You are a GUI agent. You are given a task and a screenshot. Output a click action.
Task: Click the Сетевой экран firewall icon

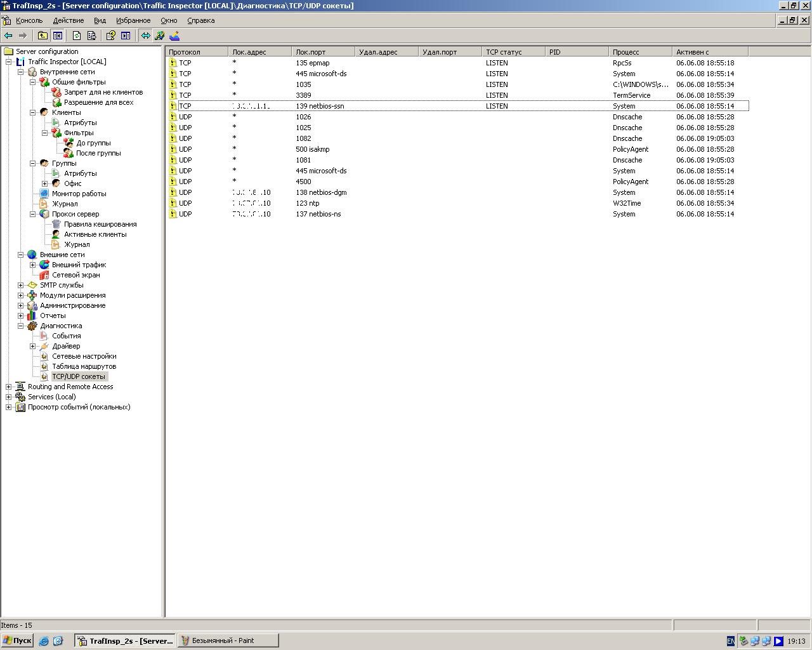tap(44, 275)
